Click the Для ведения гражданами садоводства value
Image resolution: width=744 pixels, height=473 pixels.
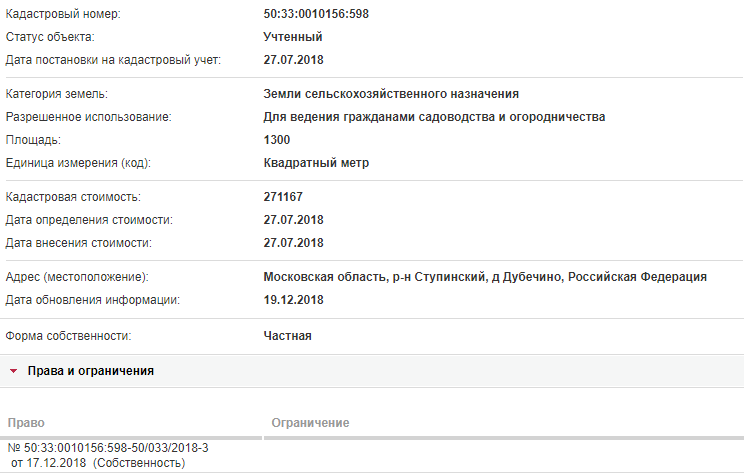(x=434, y=117)
